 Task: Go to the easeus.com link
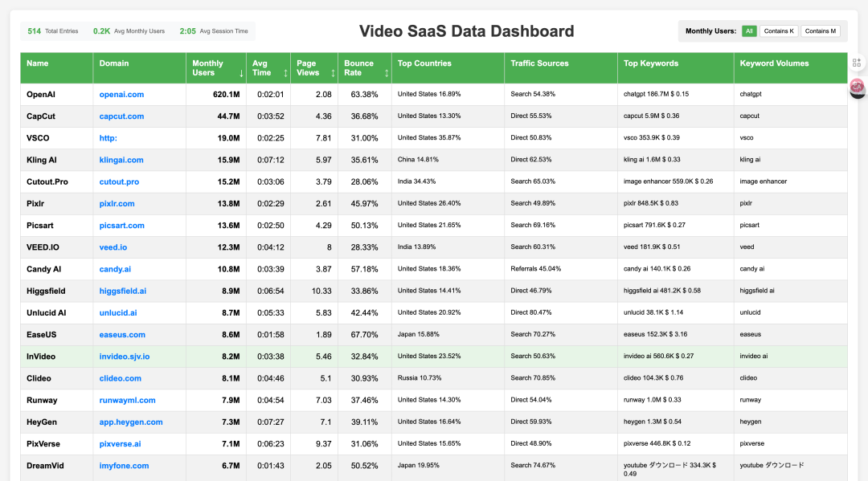pos(122,335)
